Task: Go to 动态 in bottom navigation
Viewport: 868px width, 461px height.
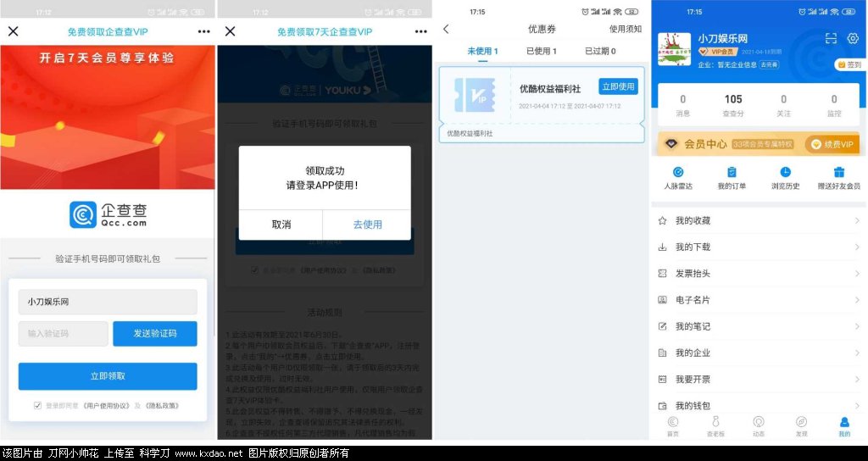Action: [759, 426]
